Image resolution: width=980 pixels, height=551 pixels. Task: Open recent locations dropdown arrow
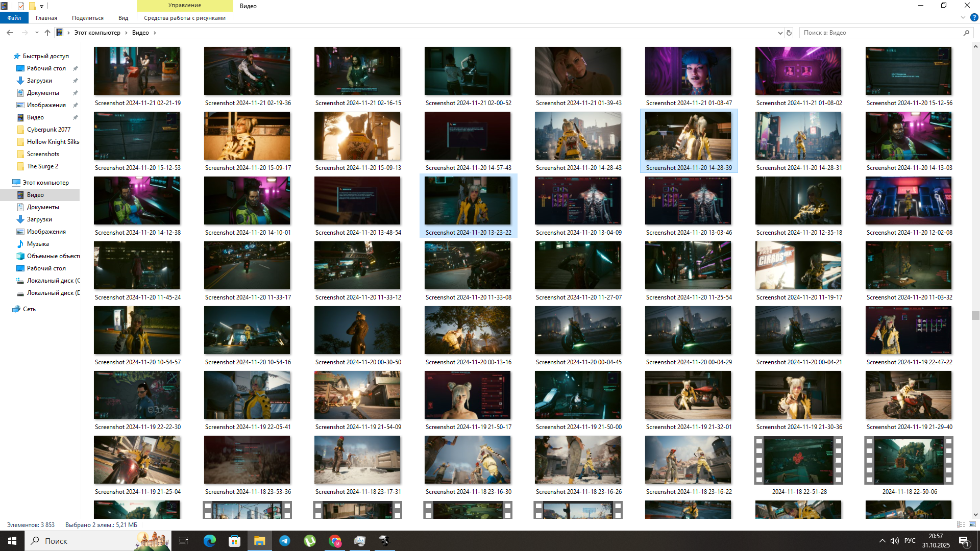click(x=37, y=33)
